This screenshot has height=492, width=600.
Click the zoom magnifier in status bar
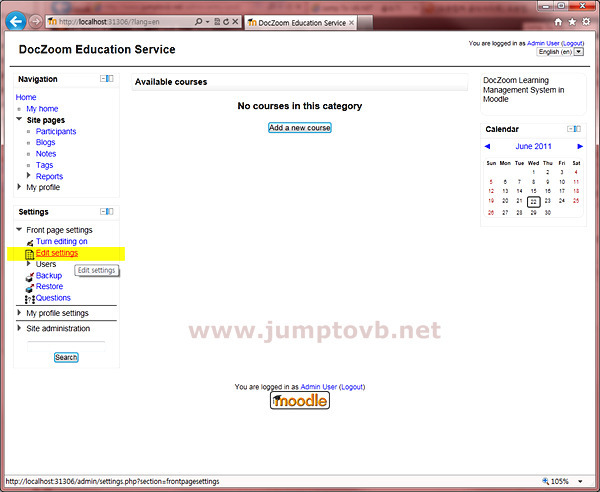[546, 481]
